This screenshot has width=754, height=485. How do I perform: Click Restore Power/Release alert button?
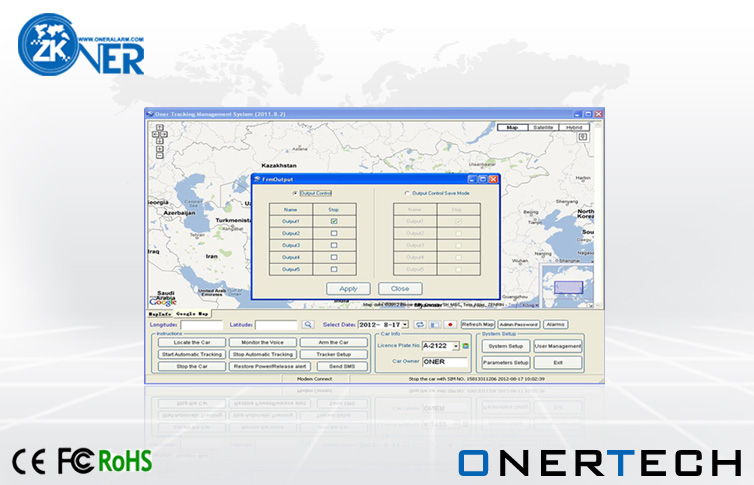point(270,366)
